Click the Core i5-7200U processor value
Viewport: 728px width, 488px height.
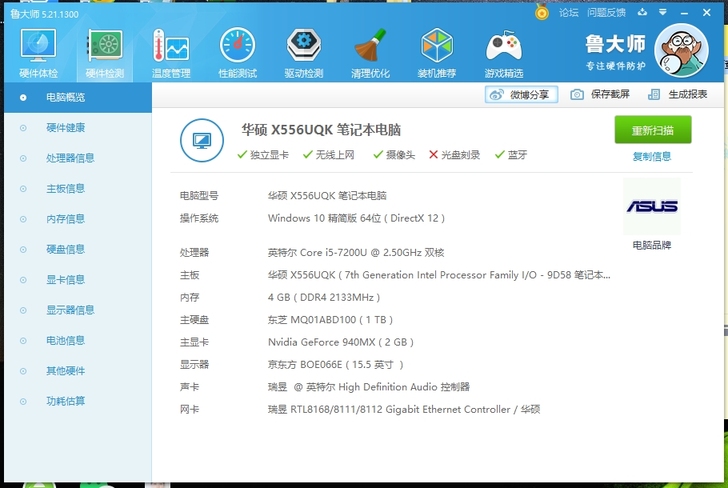356,253
